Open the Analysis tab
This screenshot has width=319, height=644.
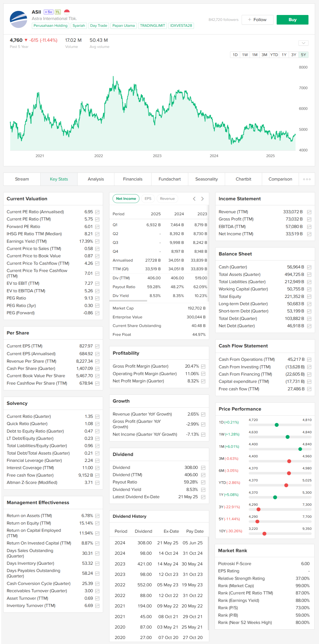[x=96, y=179]
